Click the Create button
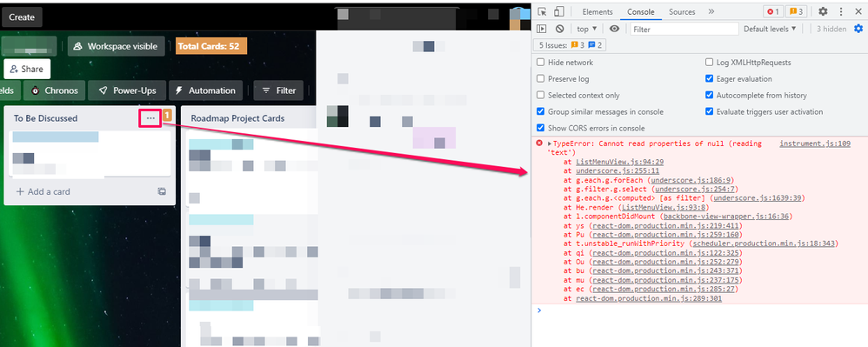Viewport: 868px width, 347px height. point(22,17)
